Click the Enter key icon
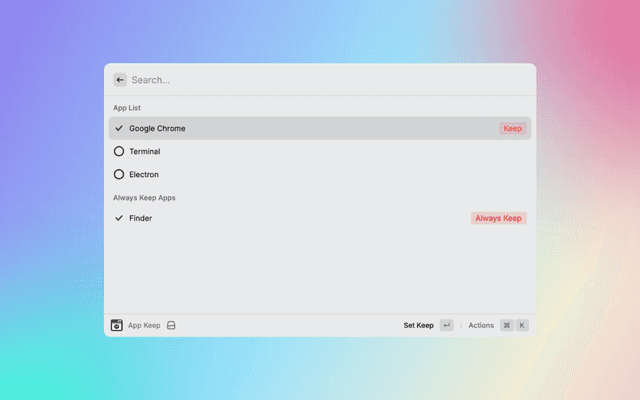The image size is (640, 400). tap(446, 325)
